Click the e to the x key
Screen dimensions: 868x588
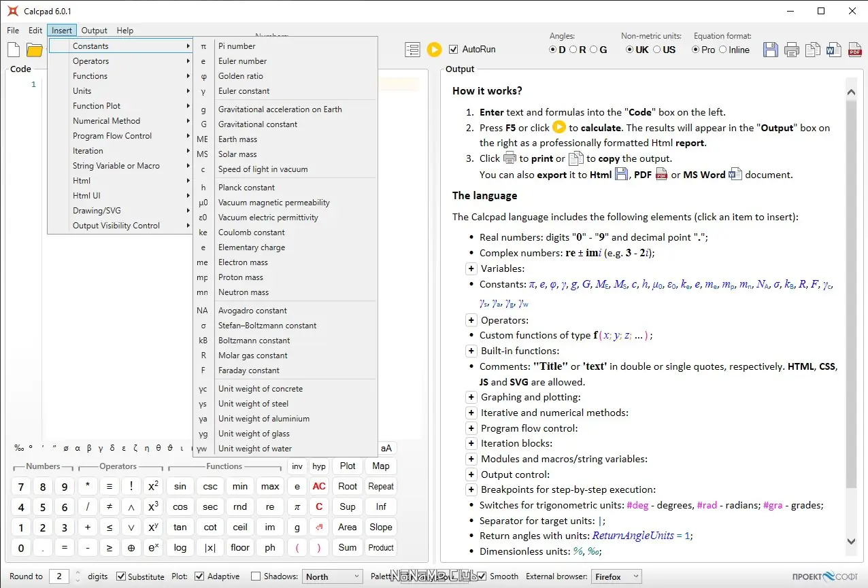coord(154,547)
